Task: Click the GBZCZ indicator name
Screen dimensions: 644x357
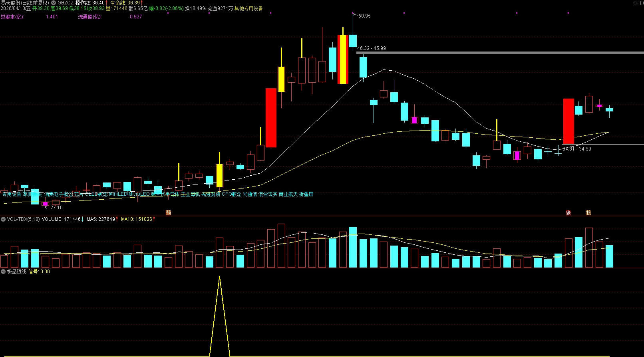Action: pos(66,3)
